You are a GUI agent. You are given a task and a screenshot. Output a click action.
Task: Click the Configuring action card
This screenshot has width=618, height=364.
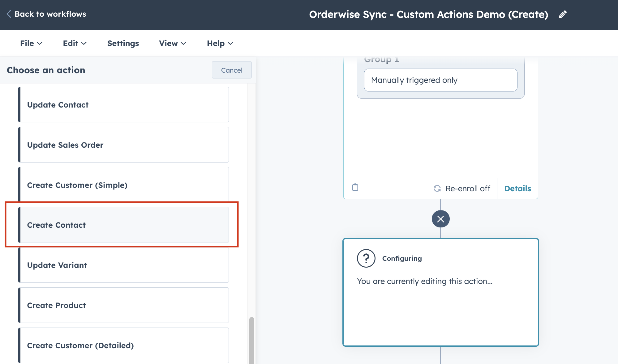(440, 292)
